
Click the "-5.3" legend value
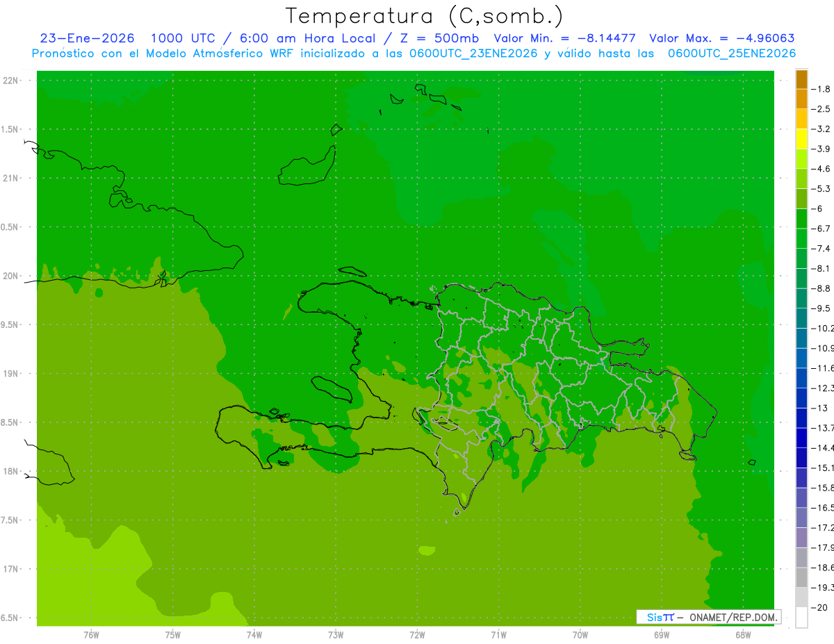(x=821, y=188)
